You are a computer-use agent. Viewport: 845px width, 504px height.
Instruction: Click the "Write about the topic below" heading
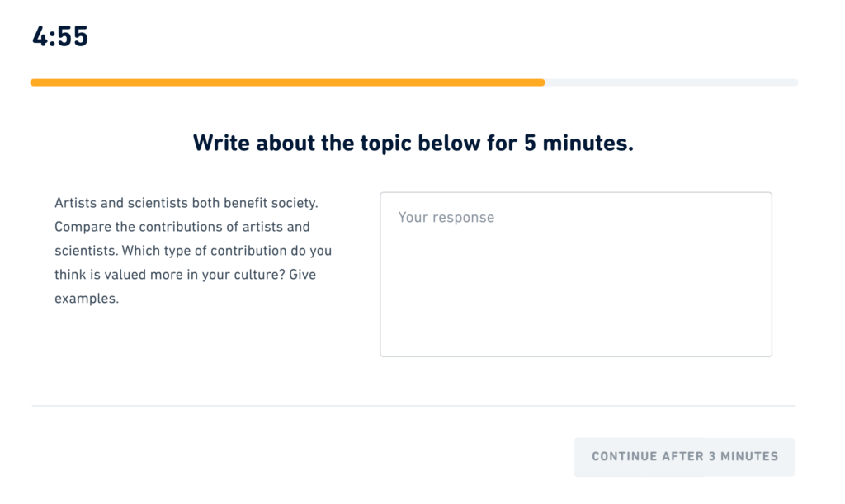point(413,144)
